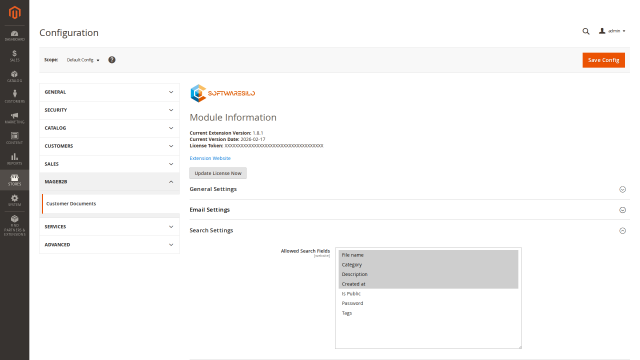Image resolution: width=640 pixels, height=360 pixels.
Task: Select File name in Allowed Search Fields
Action: pos(428,255)
